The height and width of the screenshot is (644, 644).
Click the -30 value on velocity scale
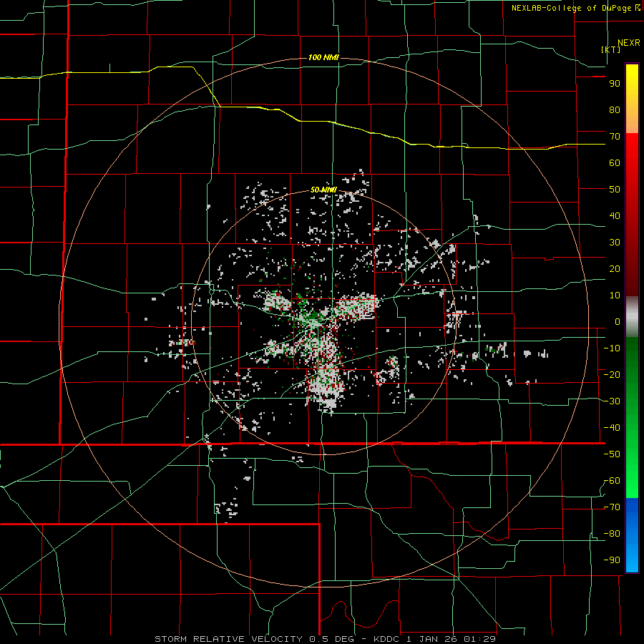point(612,401)
